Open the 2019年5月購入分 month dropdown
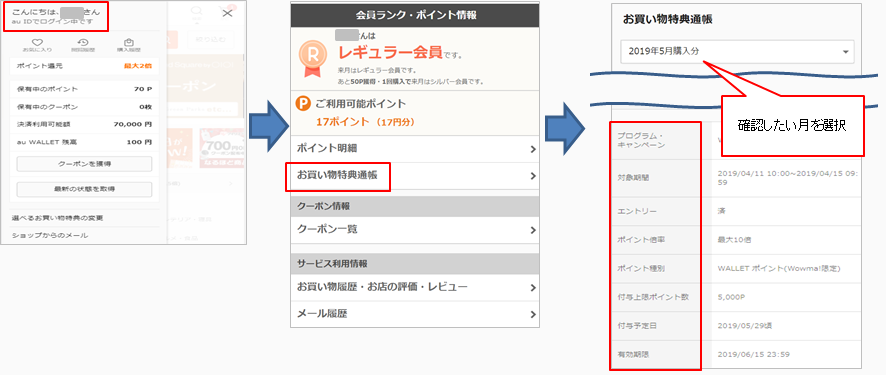The height and width of the screenshot is (375, 886). (737, 51)
